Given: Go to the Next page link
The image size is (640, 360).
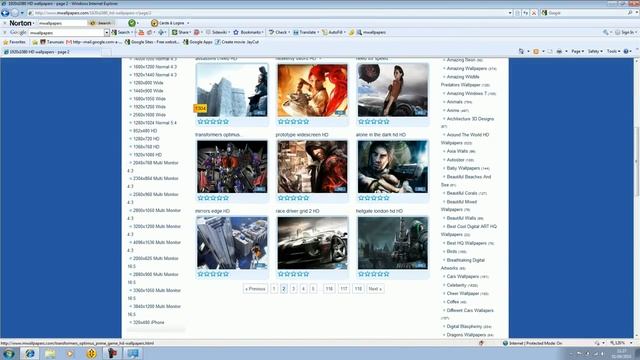Looking at the screenshot, I should point(375,289).
